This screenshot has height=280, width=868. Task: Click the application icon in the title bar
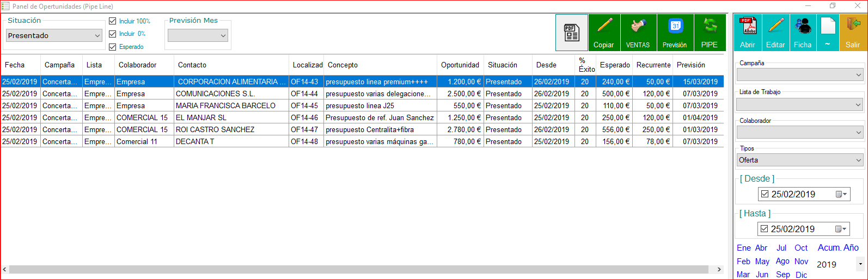point(5,6)
